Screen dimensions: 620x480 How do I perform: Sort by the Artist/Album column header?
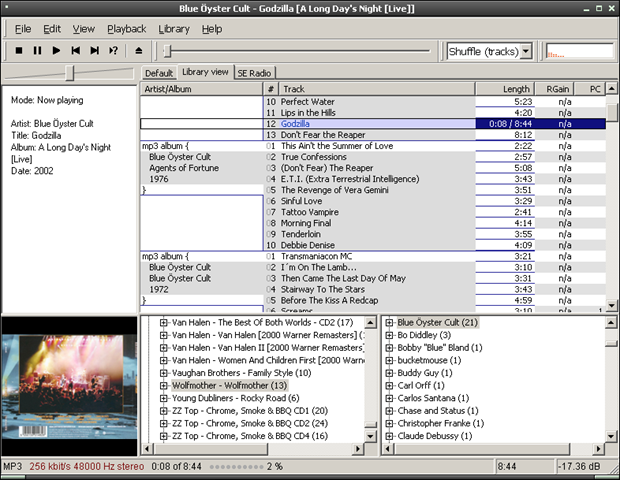point(201,89)
